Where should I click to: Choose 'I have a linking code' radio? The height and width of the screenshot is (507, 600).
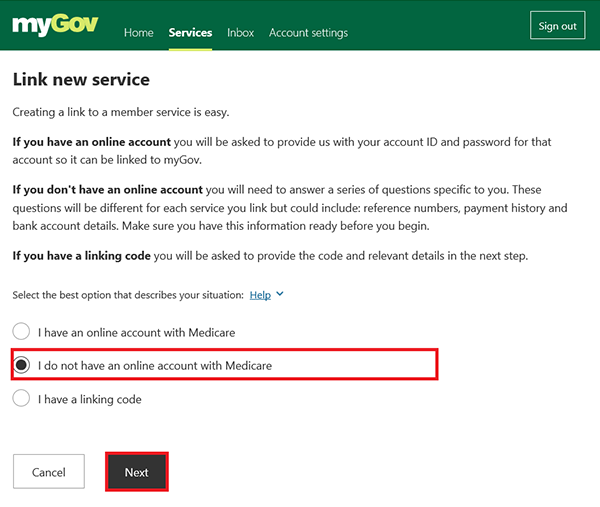[x=21, y=398]
